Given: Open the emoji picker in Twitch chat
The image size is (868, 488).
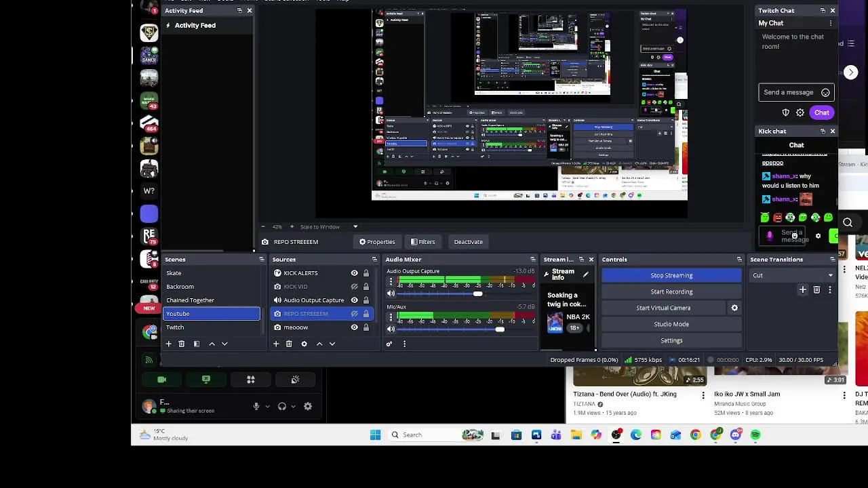Looking at the screenshot, I should point(825,92).
